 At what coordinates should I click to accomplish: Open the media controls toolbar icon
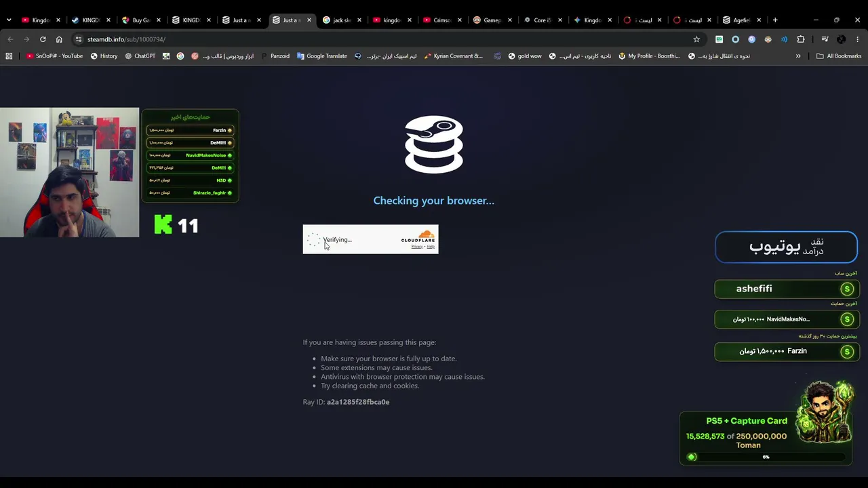[x=825, y=39]
